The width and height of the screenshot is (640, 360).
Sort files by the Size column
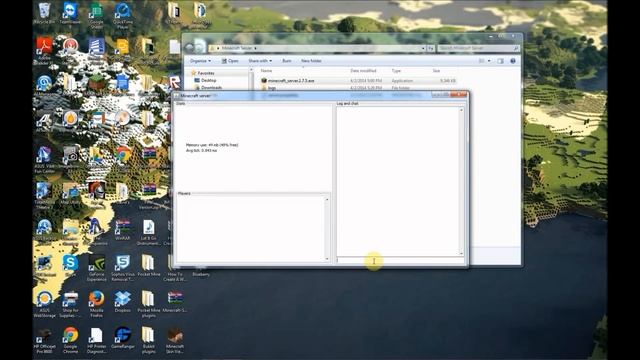coord(436,71)
